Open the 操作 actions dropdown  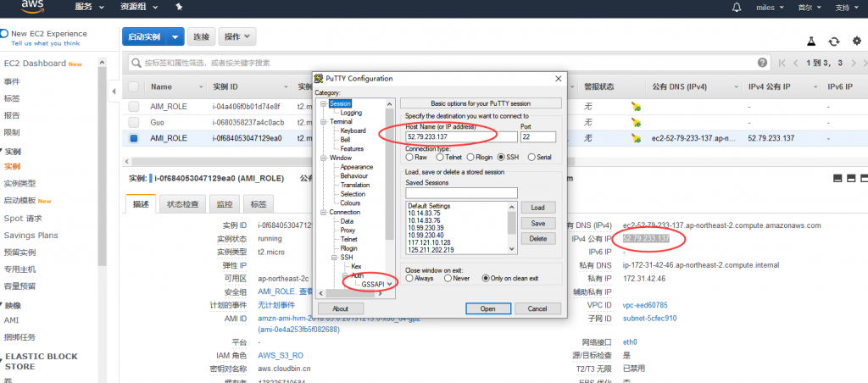[x=237, y=37]
